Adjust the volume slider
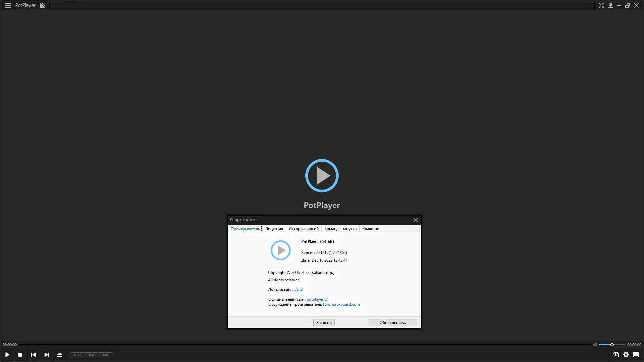Screen dimensions: 644x362 pos(612,344)
